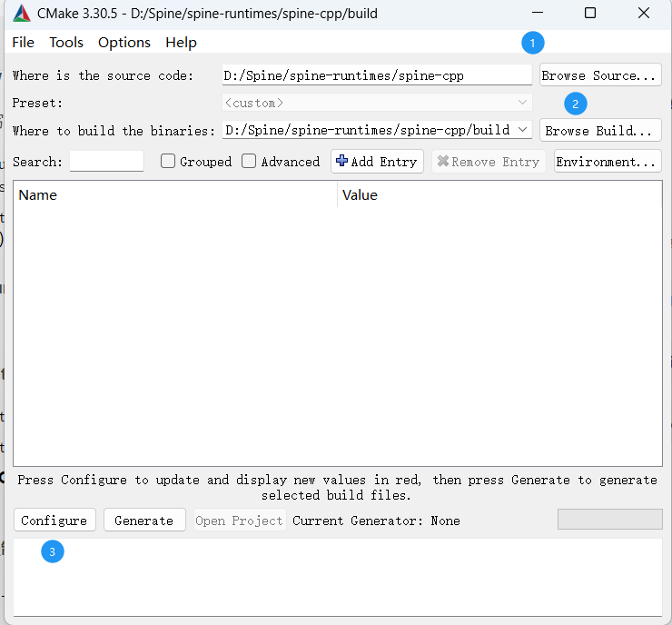672x625 pixels.
Task: Click the Generate button
Action: click(144, 520)
